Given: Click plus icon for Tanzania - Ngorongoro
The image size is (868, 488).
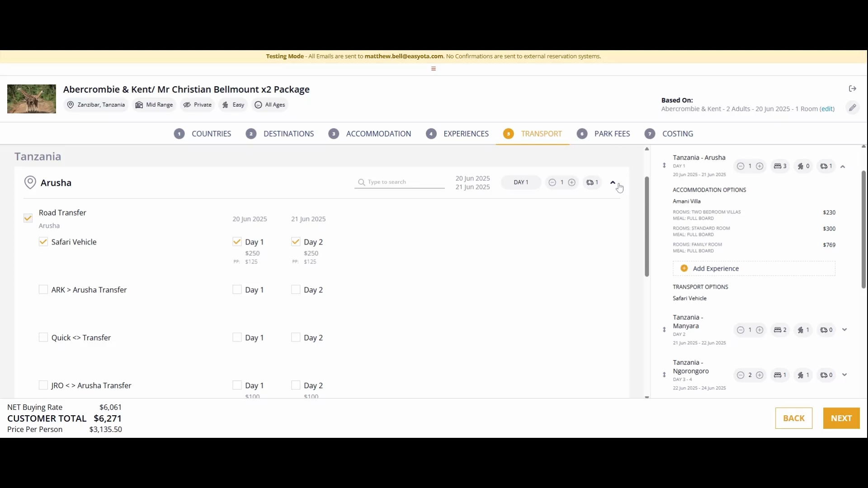Looking at the screenshot, I should pyautogui.click(x=760, y=375).
